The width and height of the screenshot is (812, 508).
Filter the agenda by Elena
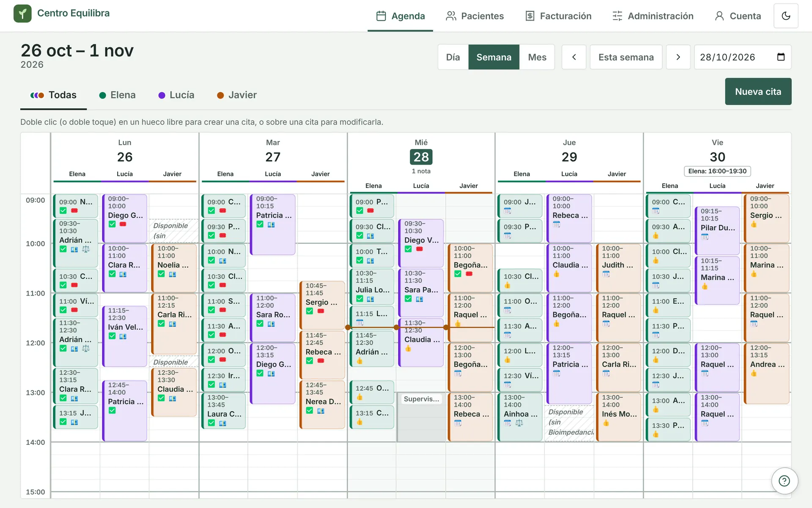[x=118, y=95]
